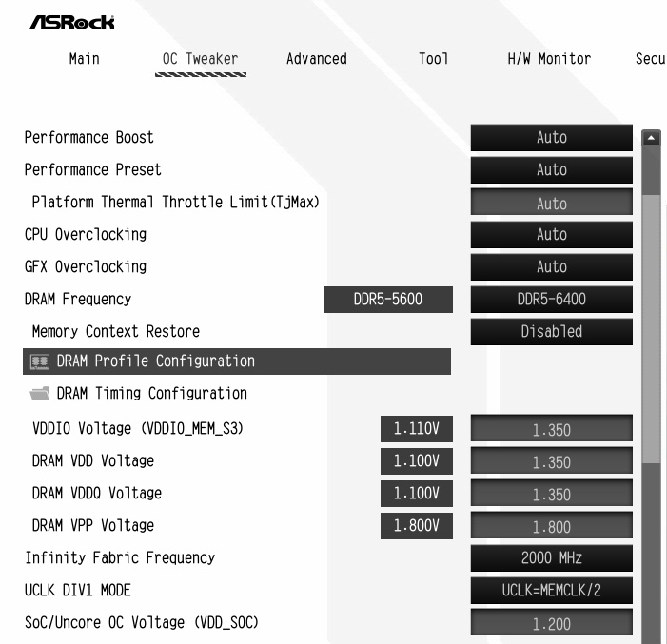Click the ASRock logo
This screenshot has height=644, width=667.
[x=72, y=23]
